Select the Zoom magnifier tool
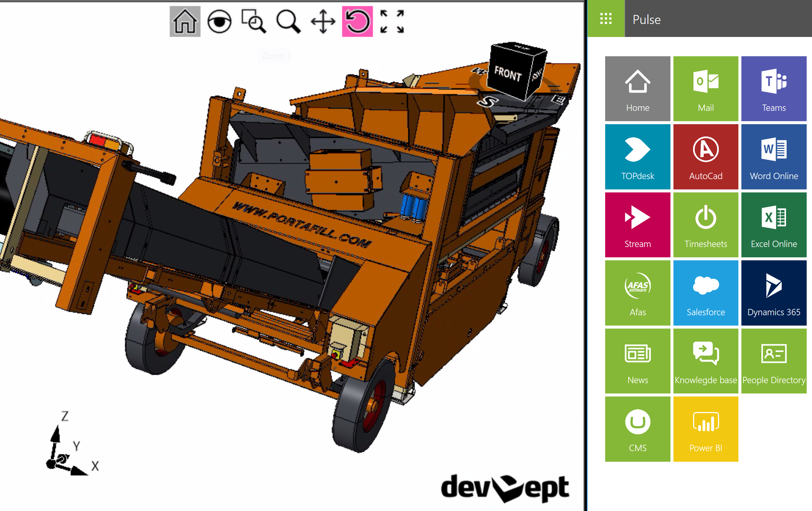 pyautogui.click(x=288, y=21)
